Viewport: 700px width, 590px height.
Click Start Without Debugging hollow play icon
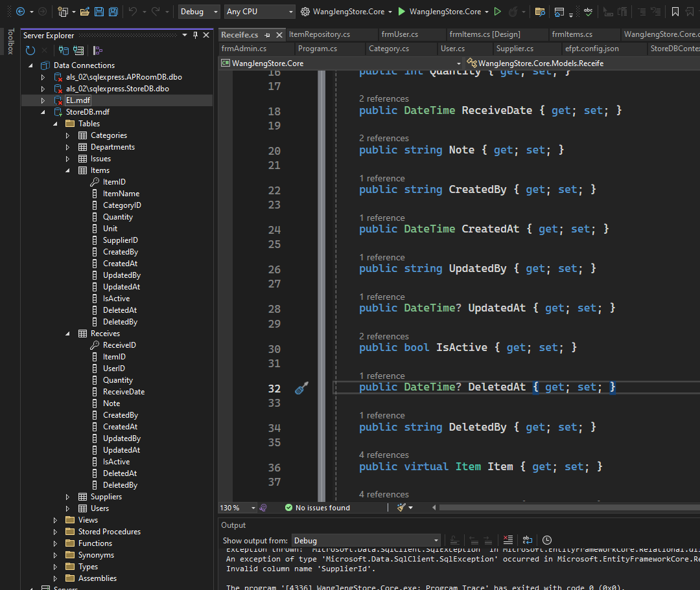[x=497, y=12]
